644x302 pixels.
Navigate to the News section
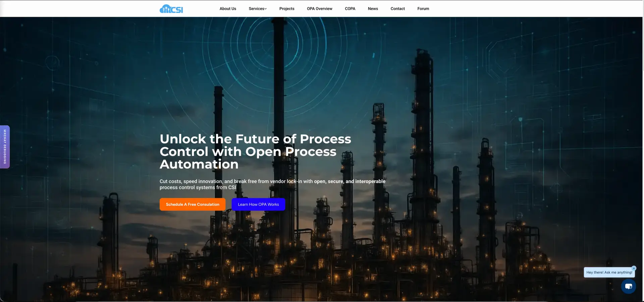coord(373,9)
